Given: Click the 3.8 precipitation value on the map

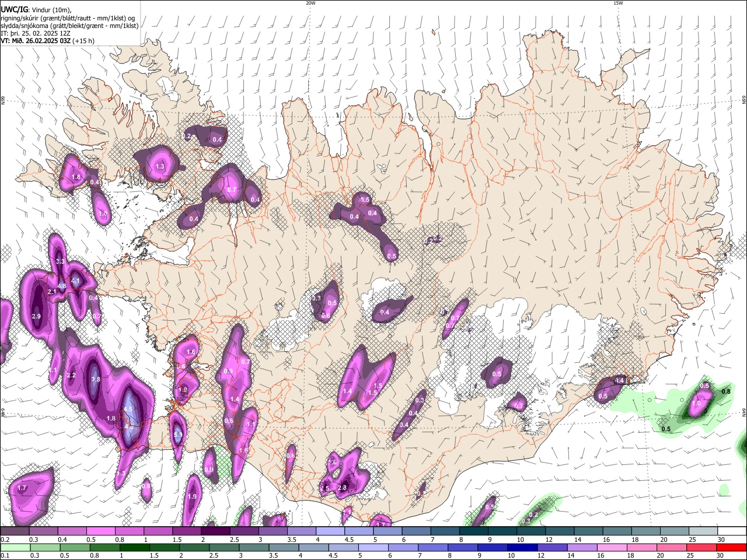Looking at the screenshot, I should tap(96, 379).
